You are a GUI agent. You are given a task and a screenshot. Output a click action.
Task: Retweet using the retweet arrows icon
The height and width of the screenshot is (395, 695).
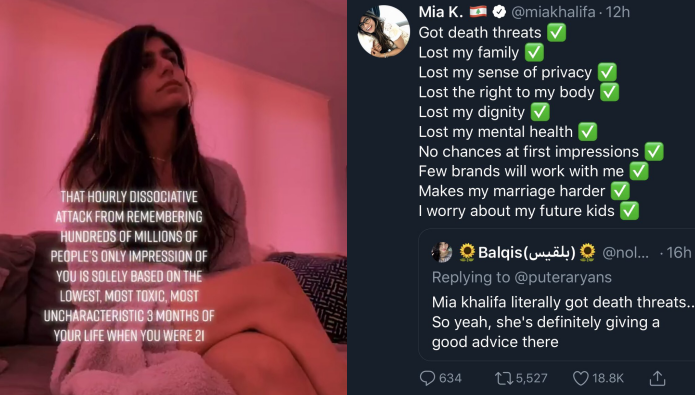(x=504, y=378)
